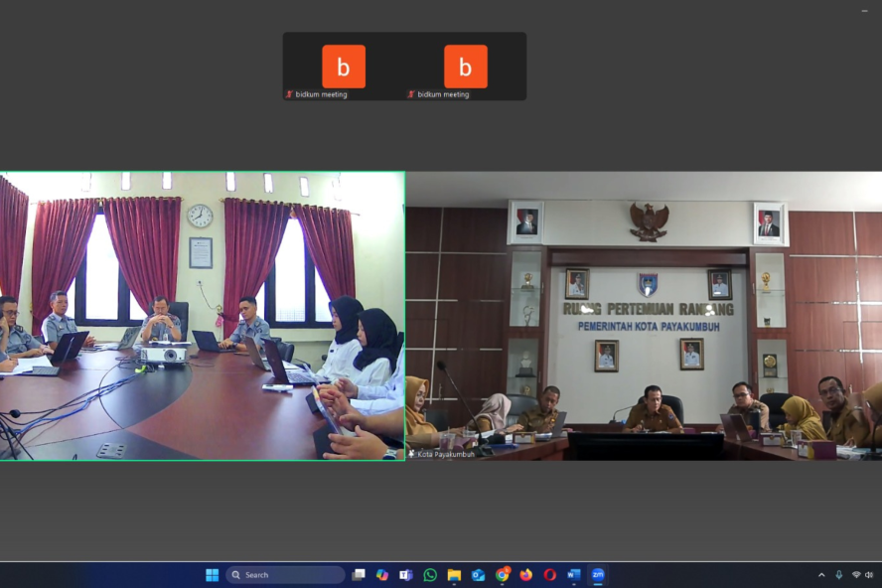Click the microphone icon in system tray
882x588 pixels.
839,575
